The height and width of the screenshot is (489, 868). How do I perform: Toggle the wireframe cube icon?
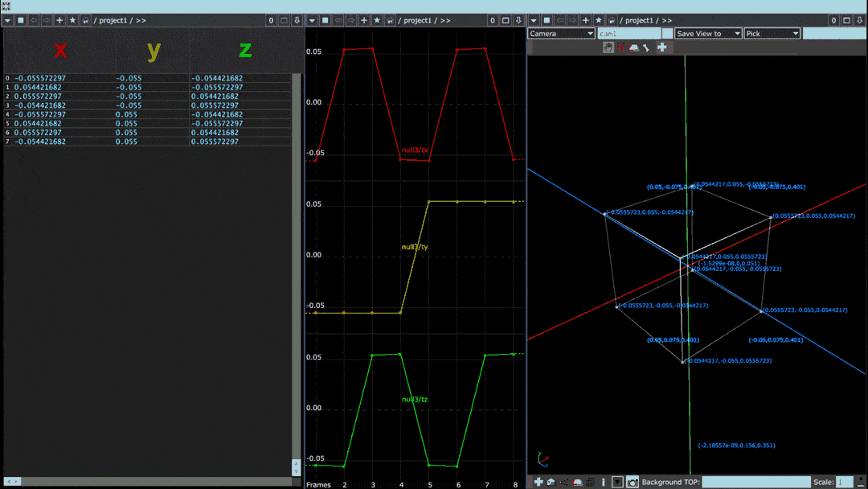(x=591, y=483)
